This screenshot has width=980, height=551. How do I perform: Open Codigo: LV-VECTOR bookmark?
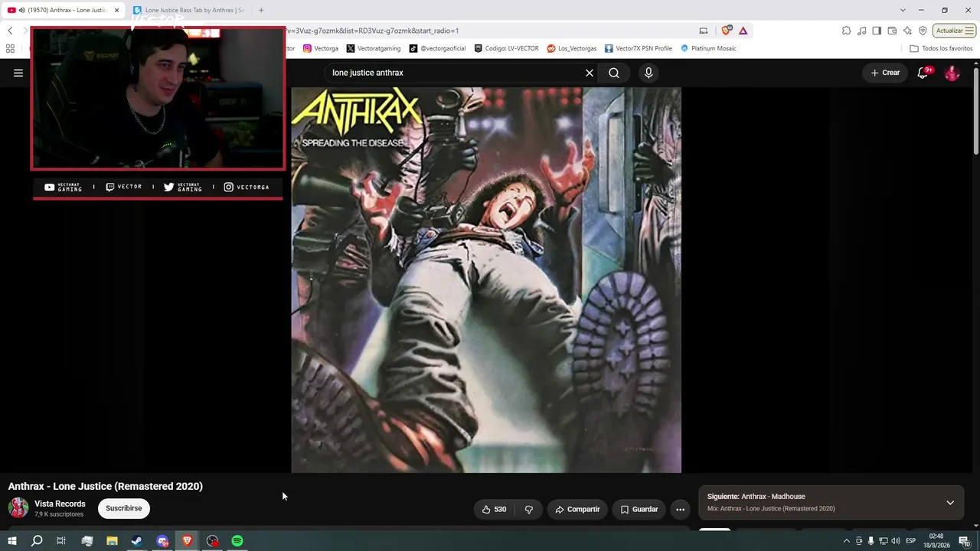click(x=507, y=48)
